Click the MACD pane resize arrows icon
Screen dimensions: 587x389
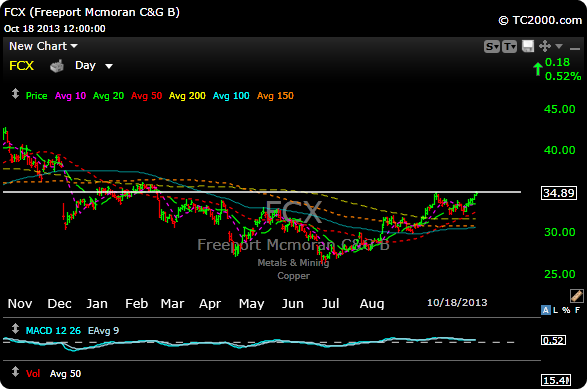coord(15,329)
